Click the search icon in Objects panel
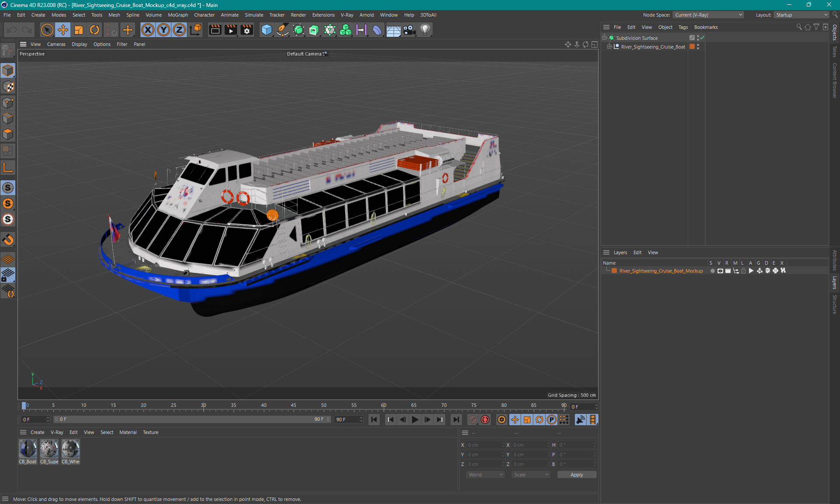The image size is (840, 504). 799,27
